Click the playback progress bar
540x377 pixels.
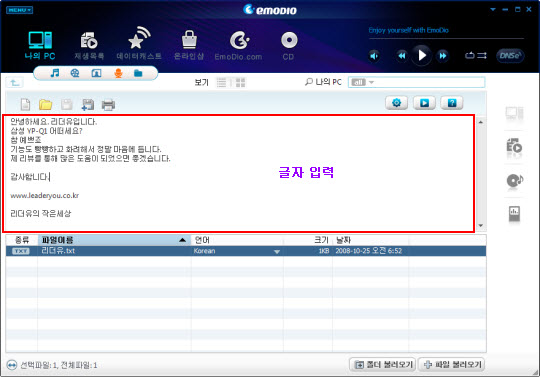click(446, 39)
